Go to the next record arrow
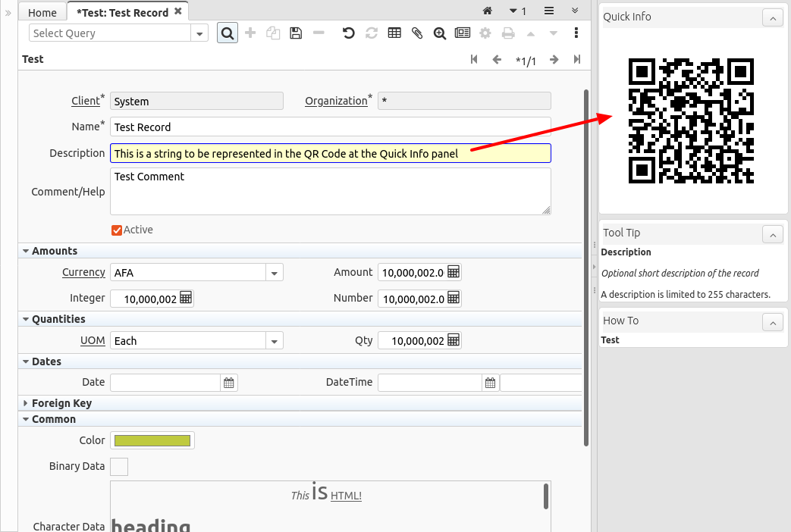The width and height of the screenshot is (791, 532). point(554,60)
